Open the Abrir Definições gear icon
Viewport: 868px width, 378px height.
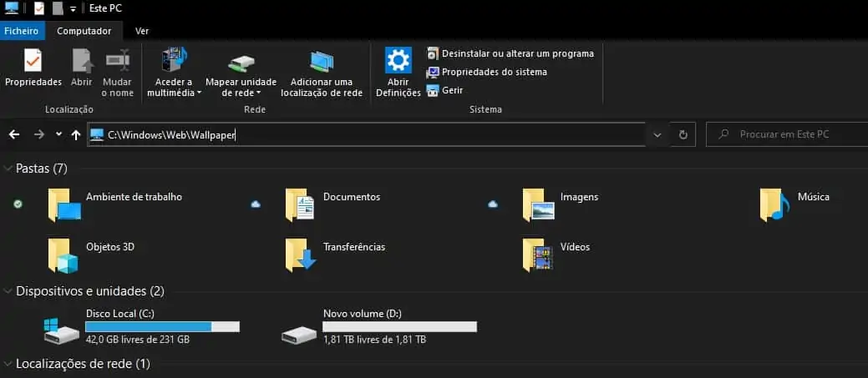(398, 60)
